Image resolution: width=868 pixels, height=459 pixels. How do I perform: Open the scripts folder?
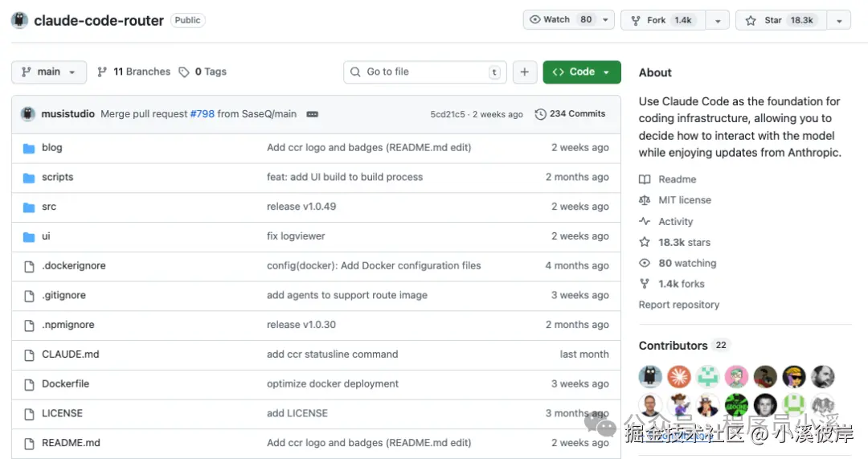point(58,177)
